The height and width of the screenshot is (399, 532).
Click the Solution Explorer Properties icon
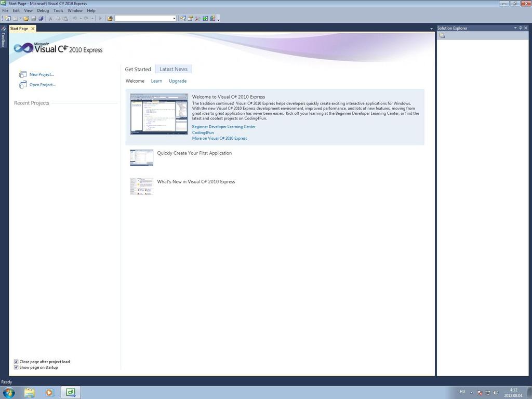pyautogui.click(x=442, y=36)
